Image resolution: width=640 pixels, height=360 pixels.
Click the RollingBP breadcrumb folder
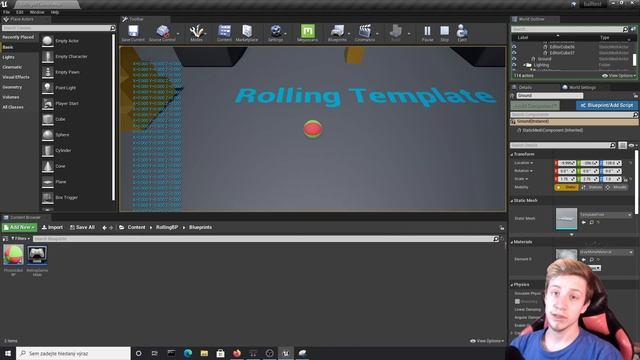167,227
